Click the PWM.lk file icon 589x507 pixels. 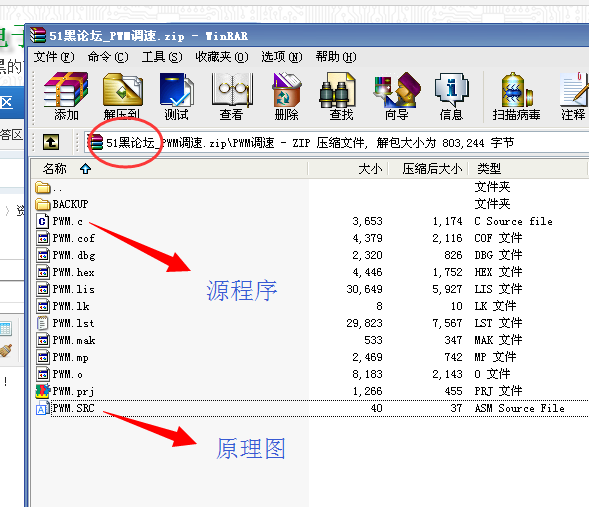coord(42,306)
